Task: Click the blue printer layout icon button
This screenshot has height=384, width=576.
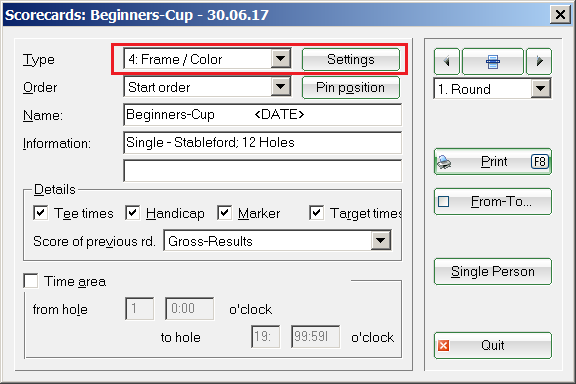Action: tap(493, 61)
